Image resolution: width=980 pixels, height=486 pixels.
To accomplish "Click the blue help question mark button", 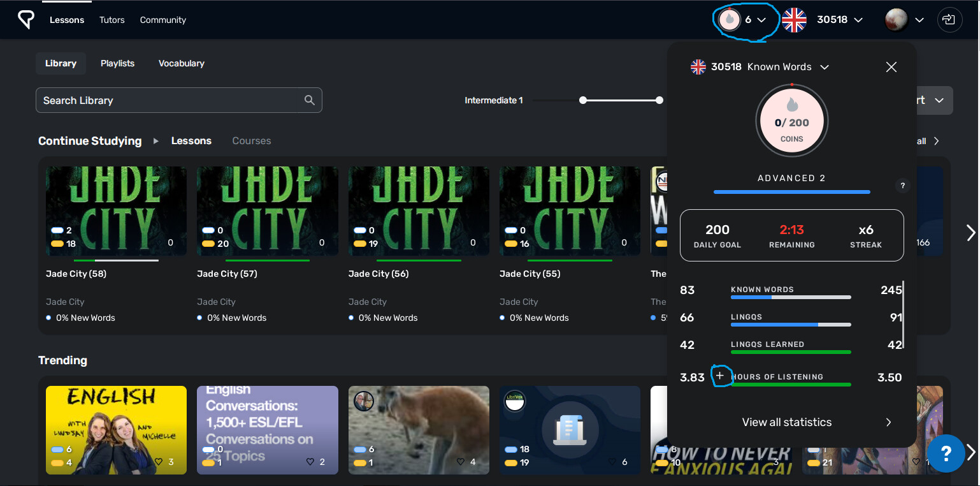I will [x=946, y=453].
